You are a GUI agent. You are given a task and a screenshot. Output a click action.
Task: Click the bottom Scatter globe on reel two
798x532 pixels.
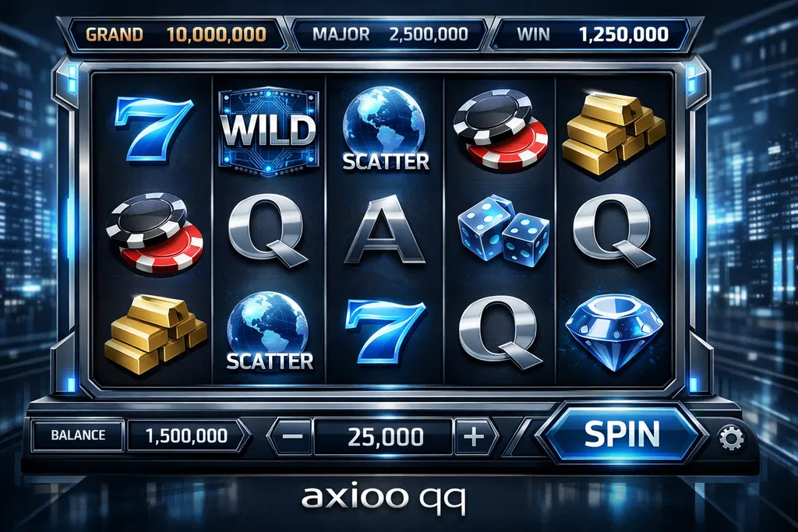[x=269, y=331]
